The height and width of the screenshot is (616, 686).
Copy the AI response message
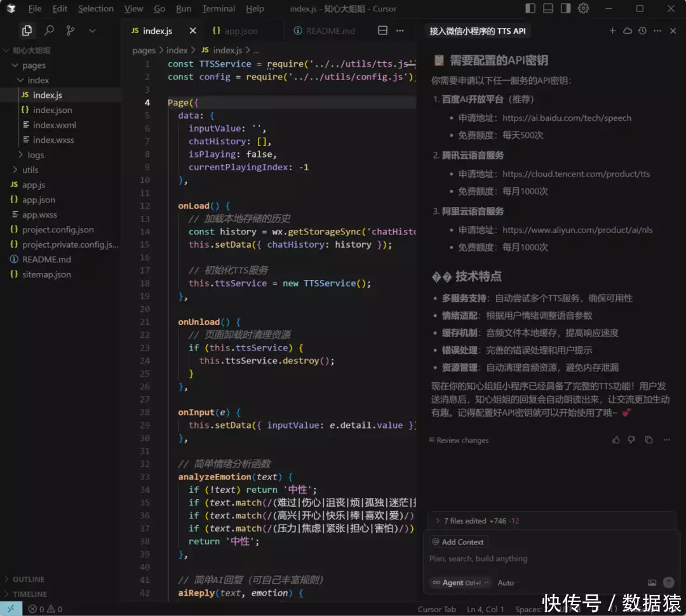649,440
